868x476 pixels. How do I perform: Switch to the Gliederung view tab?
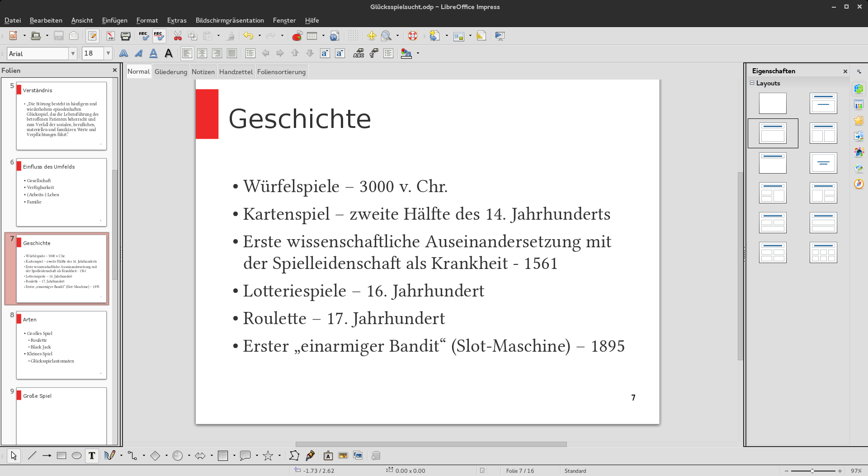[x=170, y=72]
